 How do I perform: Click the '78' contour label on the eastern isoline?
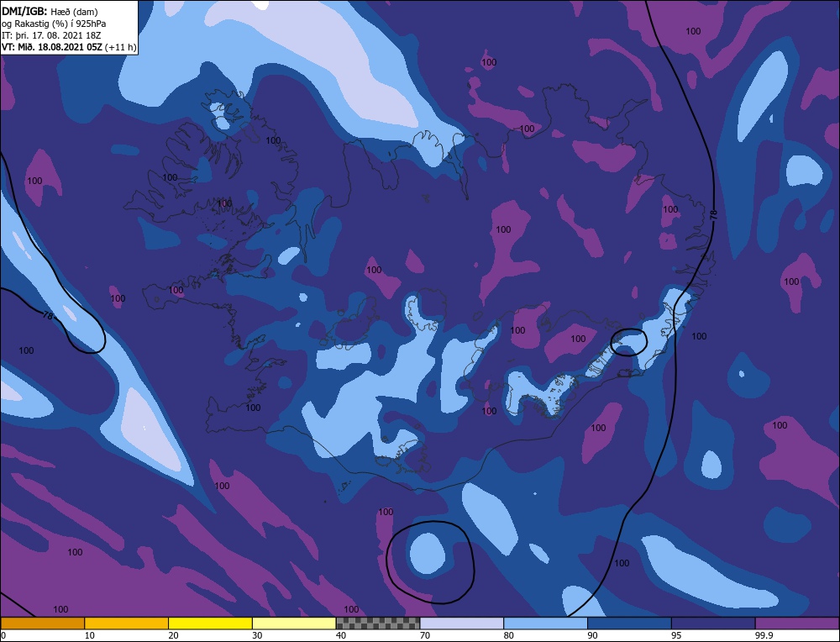[713, 215]
